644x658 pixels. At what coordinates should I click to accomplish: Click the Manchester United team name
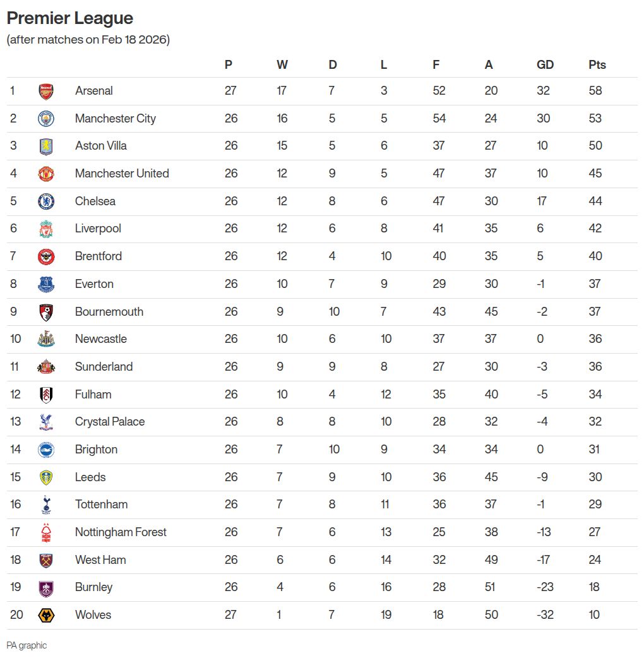pos(122,174)
